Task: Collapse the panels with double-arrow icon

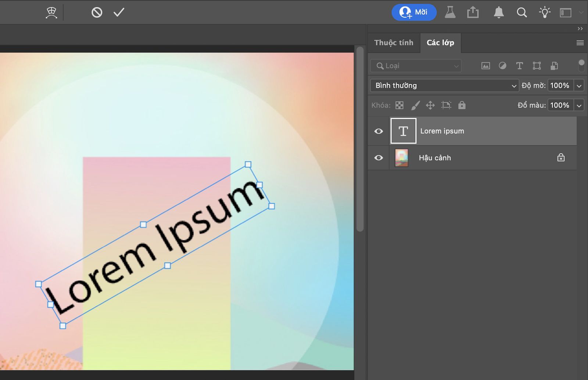Action: coord(580,29)
